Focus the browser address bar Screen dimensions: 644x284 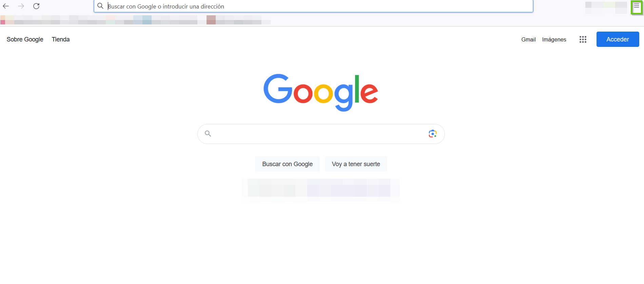313,6
